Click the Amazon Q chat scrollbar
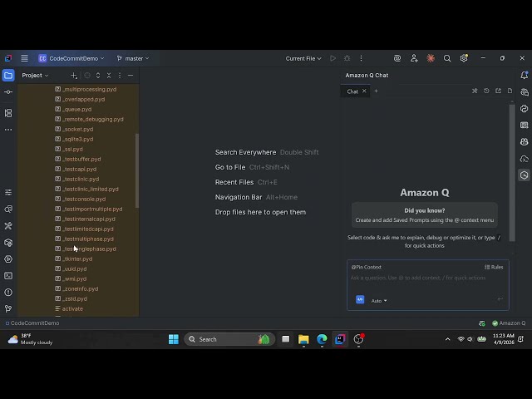532x399 pixels. (512, 173)
